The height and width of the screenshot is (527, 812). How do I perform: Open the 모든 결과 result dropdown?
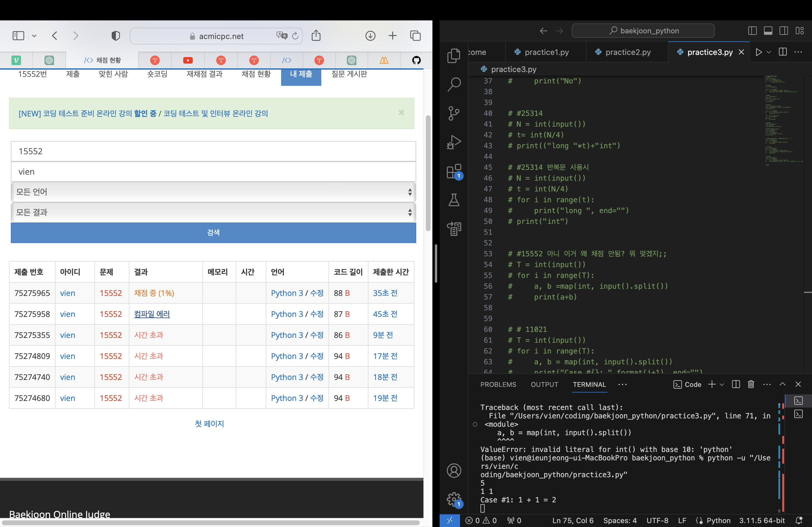pos(213,212)
